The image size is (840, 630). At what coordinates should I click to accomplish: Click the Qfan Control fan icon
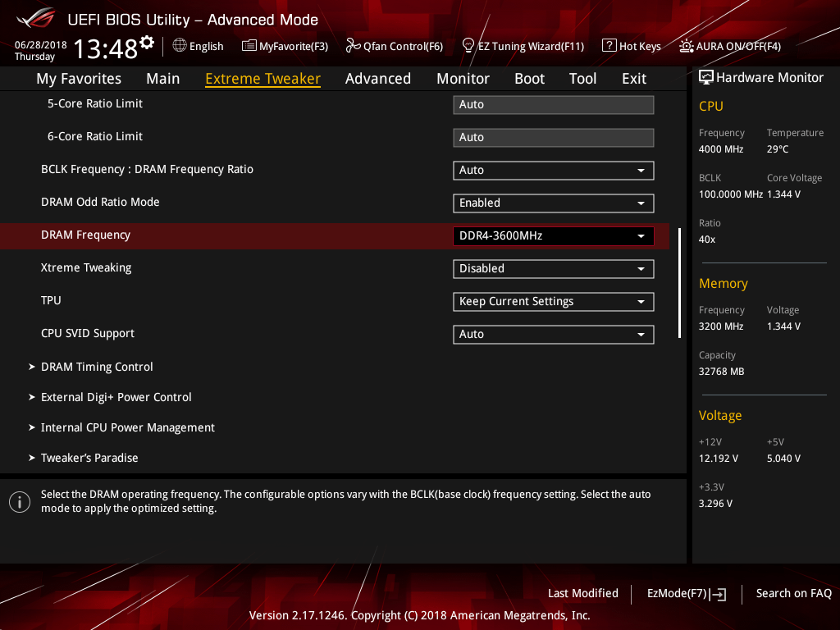pyautogui.click(x=353, y=46)
